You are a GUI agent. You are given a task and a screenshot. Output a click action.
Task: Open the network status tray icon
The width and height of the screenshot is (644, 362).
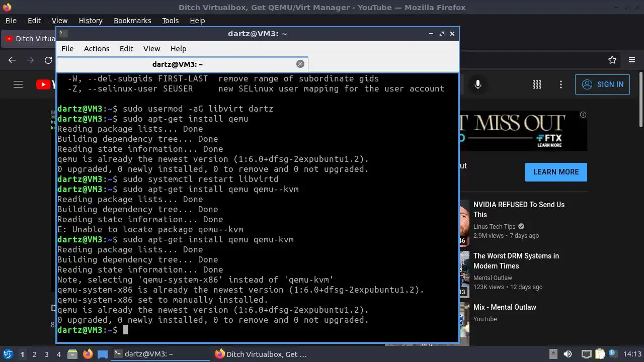coord(586,354)
